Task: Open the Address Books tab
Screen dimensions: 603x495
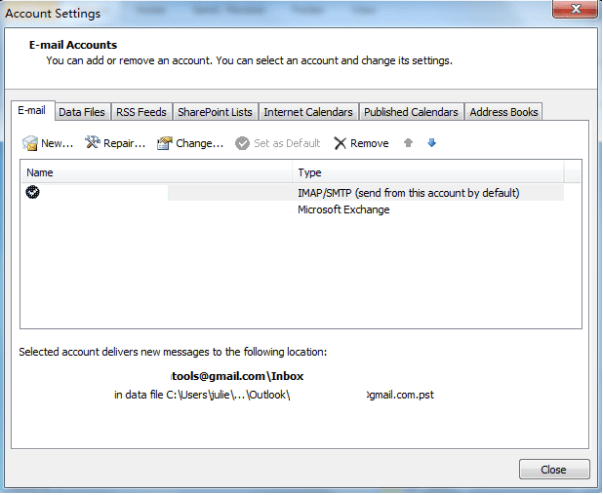Action: click(x=504, y=112)
